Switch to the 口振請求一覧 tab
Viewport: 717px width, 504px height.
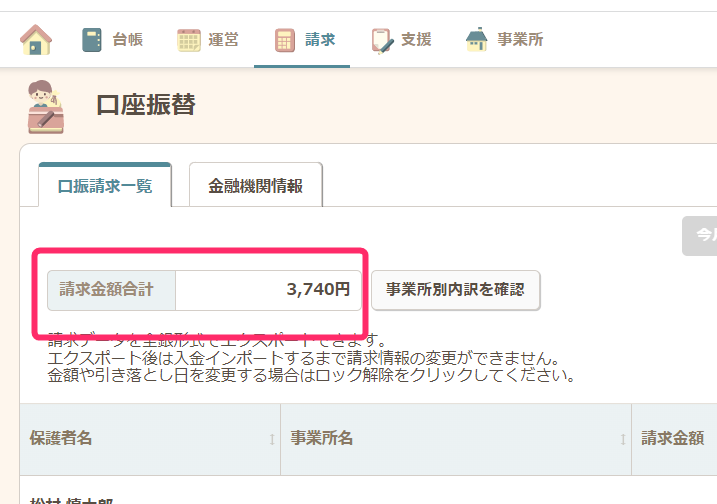[x=105, y=186]
